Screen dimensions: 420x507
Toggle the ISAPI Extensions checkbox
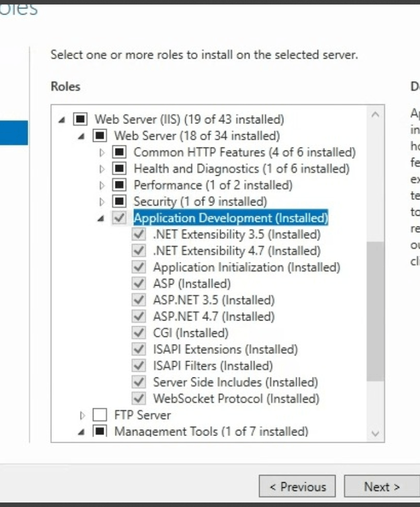[139, 349]
